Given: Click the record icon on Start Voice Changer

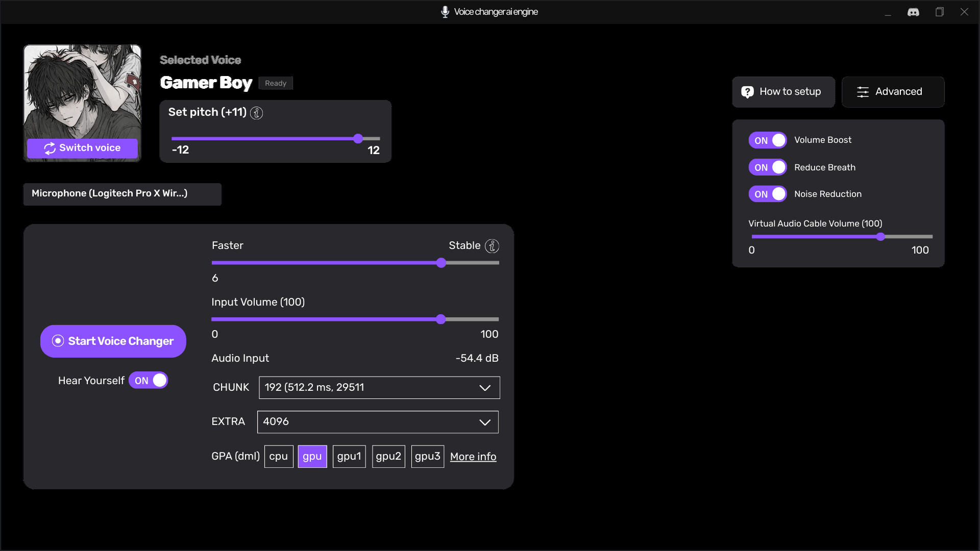Looking at the screenshot, I should (58, 341).
